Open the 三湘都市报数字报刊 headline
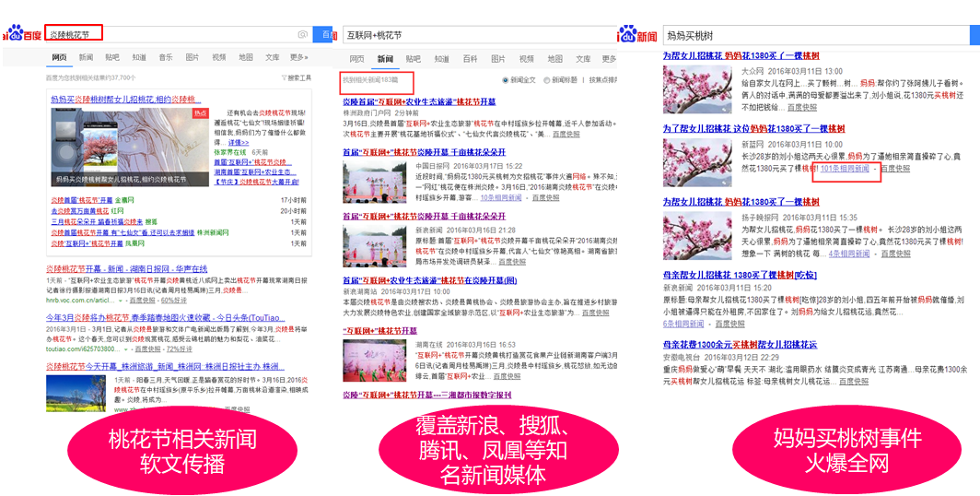The width and height of the screenshot is (980, 496). 426,395
